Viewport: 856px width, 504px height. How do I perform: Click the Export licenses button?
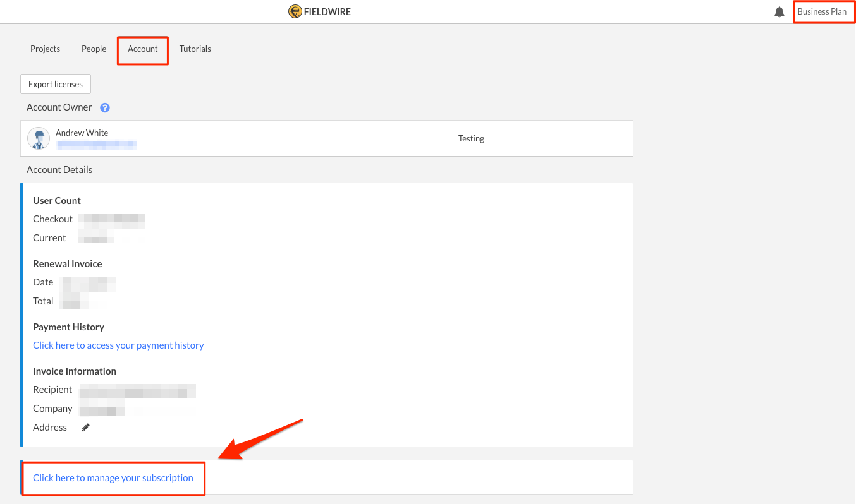[56, 84]
